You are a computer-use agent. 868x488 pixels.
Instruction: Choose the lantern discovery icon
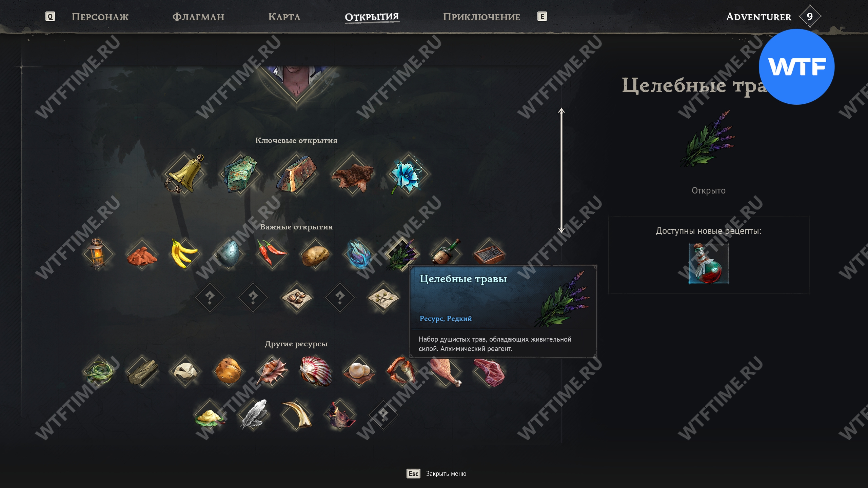(x=98, y=253)
